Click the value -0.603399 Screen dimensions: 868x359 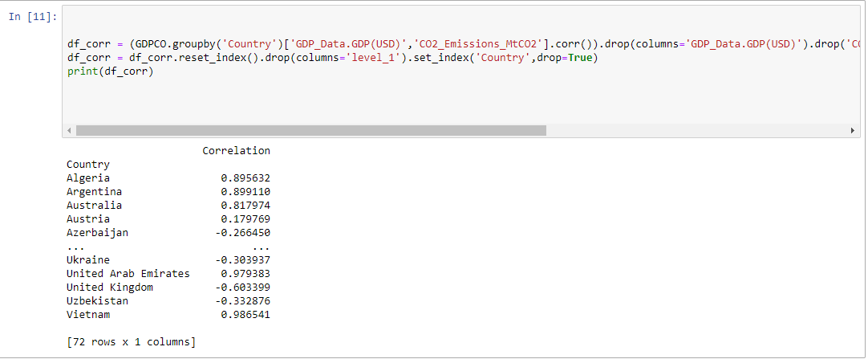[242, 287]
